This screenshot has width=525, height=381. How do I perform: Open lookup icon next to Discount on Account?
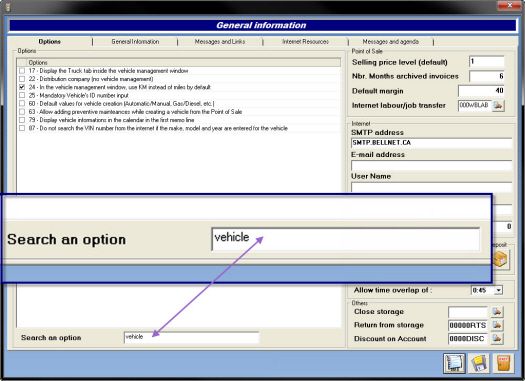(x=497, y=339)
